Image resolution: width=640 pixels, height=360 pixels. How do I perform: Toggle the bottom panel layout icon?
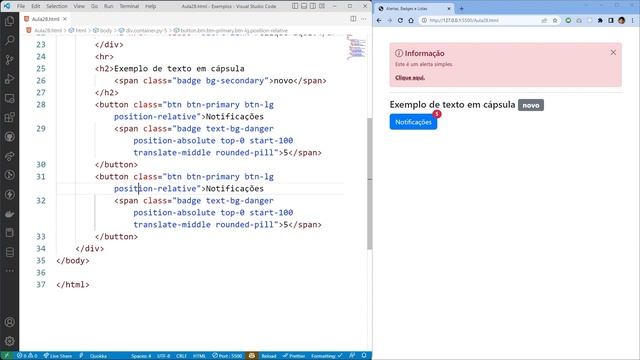304,6
